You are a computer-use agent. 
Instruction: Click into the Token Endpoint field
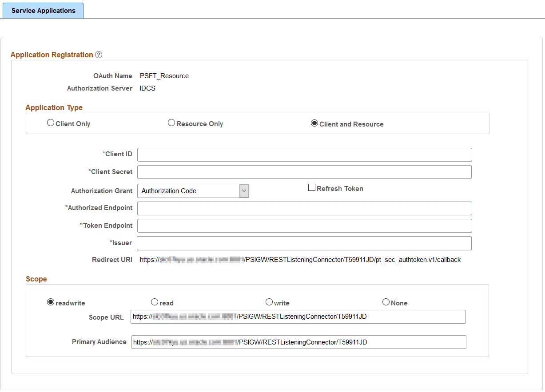[304, 226]
